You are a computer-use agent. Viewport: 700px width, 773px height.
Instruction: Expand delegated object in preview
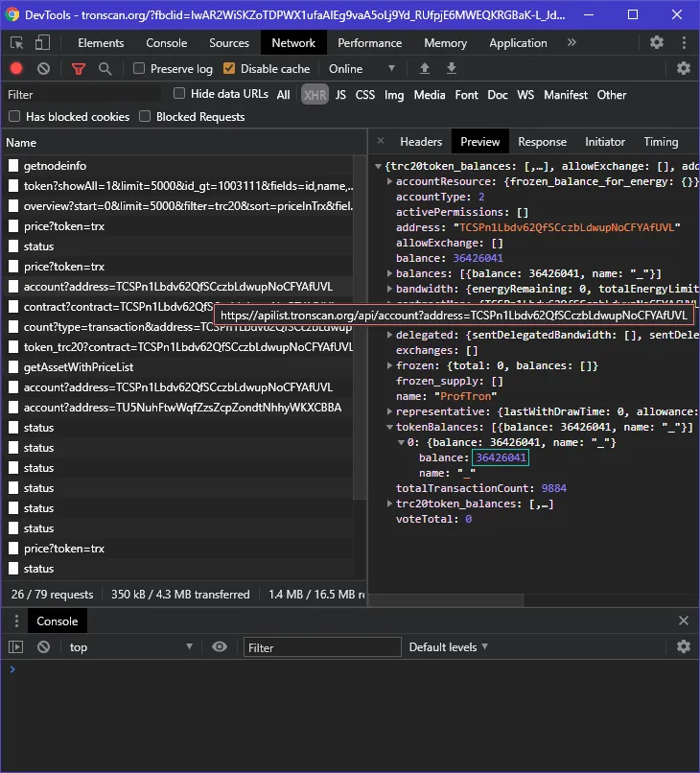pyautogui.click(x=389, y=335)
